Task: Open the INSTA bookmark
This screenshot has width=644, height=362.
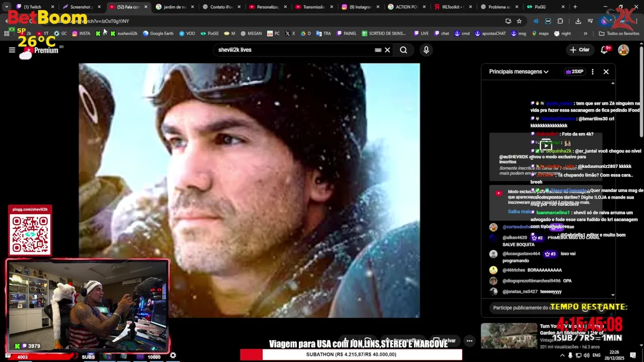Action: pyautogui.click(x=81, y=34)
